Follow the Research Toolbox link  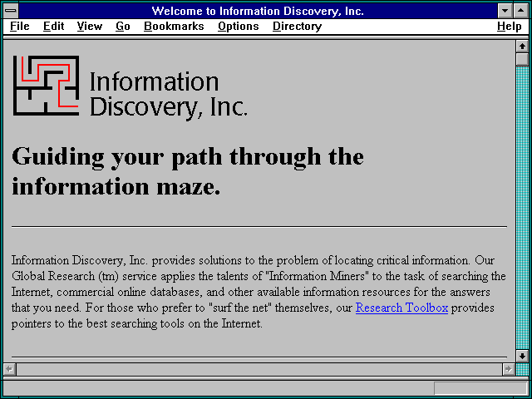[x=401, y=308]
